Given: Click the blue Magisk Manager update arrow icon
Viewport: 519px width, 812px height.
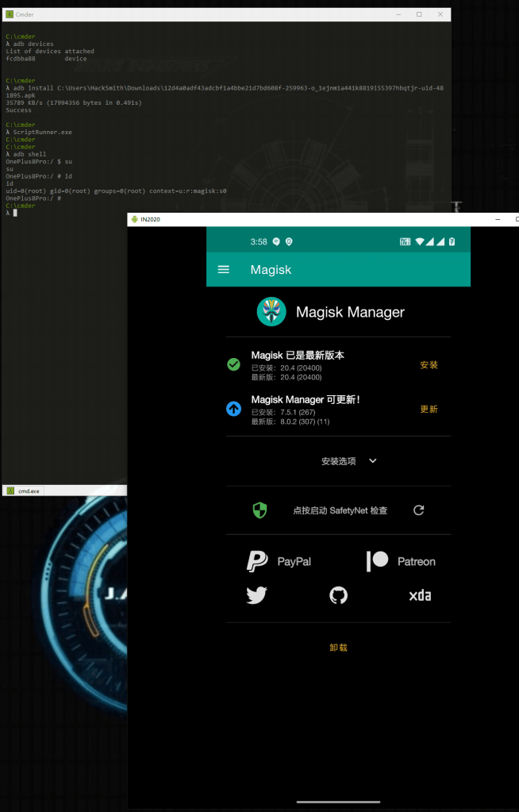Looking at the screenshot, I should (x=234, y=409).
